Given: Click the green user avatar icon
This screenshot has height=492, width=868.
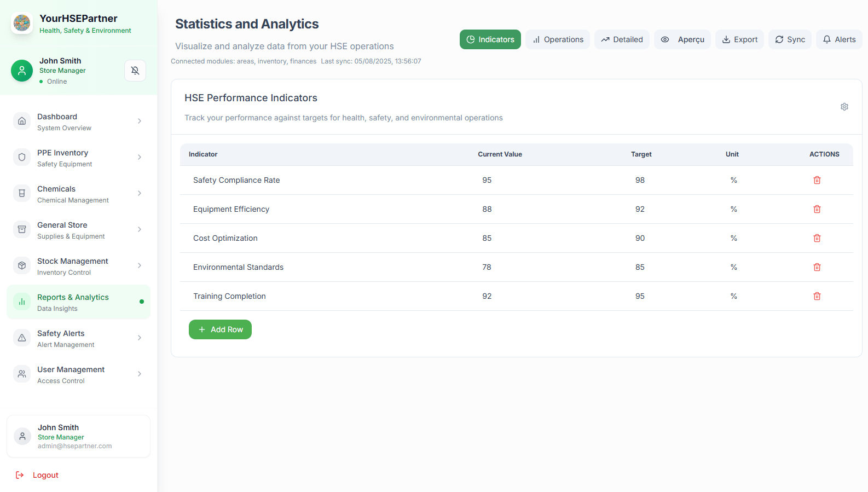Looking at the screenshot, I should point(22,71).
